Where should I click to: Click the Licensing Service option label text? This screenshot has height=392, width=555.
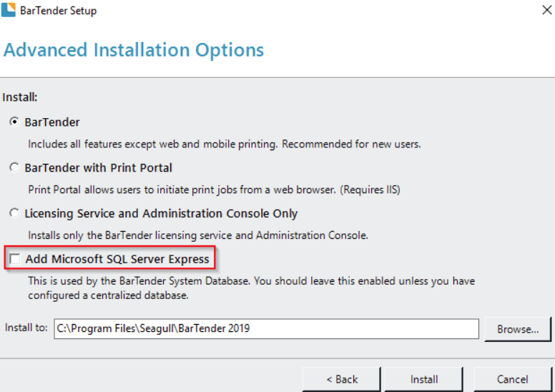[x=161, y=214]
